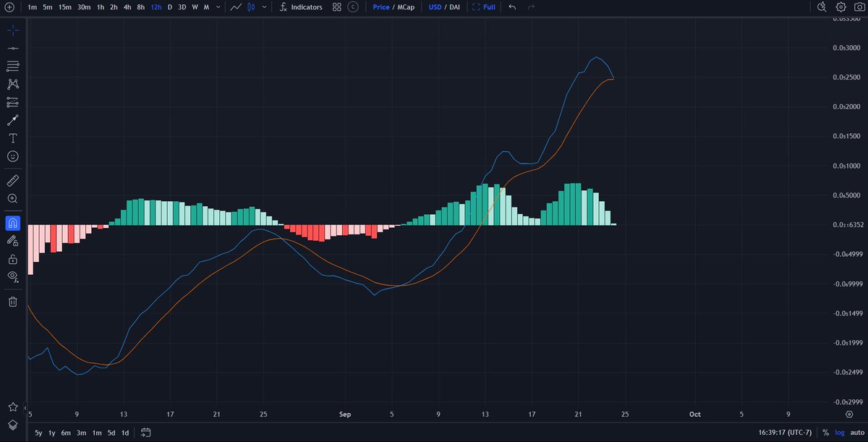
Task: Select the Text annotation tool
Action: pos(13,138)
